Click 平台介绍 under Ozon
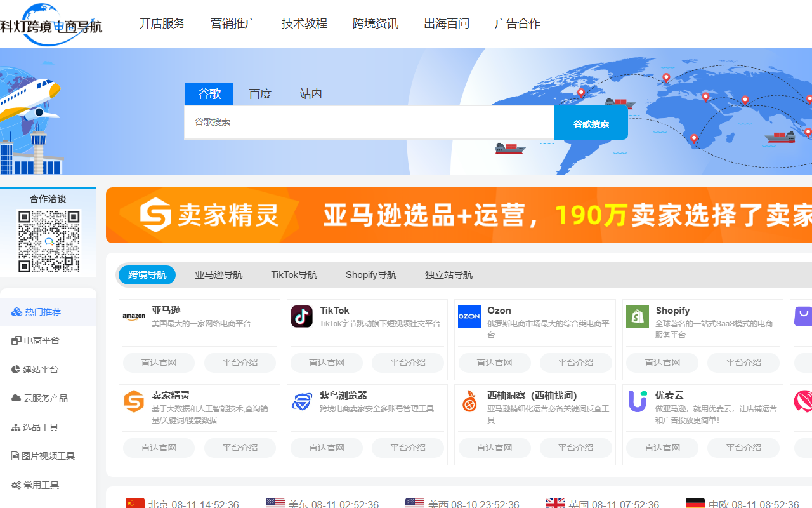Screen dimensions: 812x508 pos(575,363)
